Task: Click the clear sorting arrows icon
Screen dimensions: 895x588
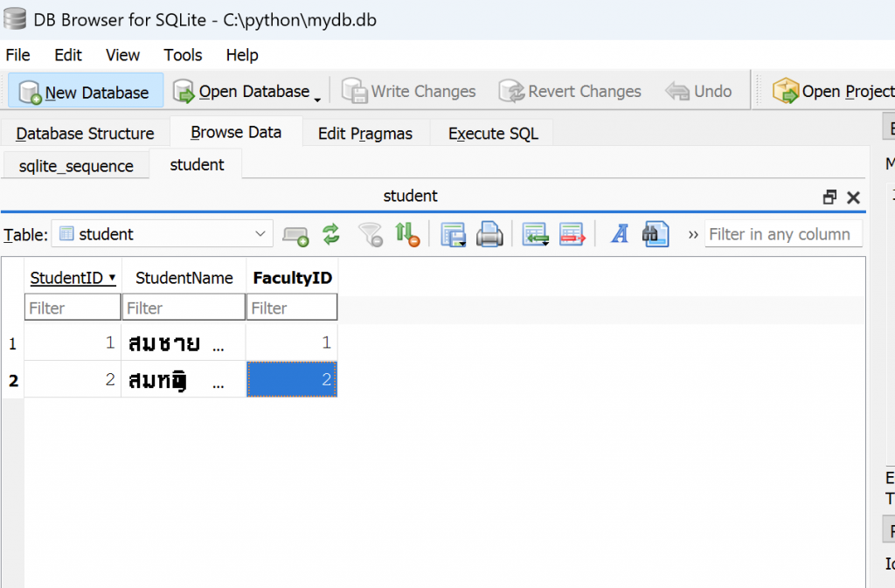Action: (407, 234)
